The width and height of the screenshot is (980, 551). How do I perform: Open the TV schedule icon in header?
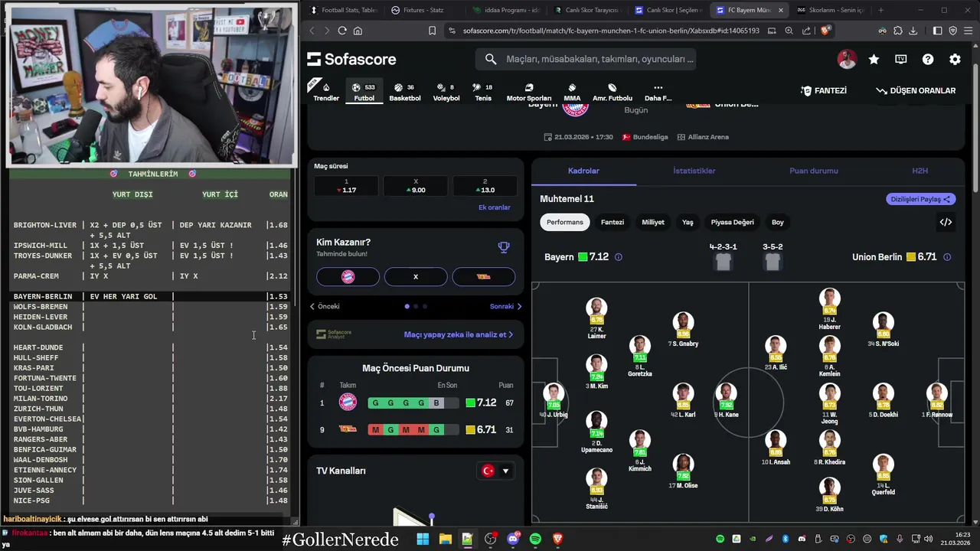(901, 59)
